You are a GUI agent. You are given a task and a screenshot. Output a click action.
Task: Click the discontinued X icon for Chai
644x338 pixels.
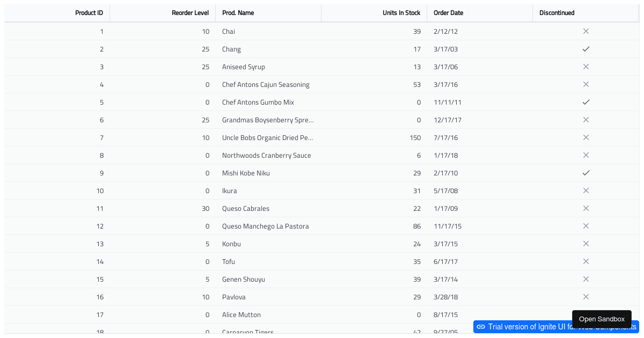click(586, 31)
